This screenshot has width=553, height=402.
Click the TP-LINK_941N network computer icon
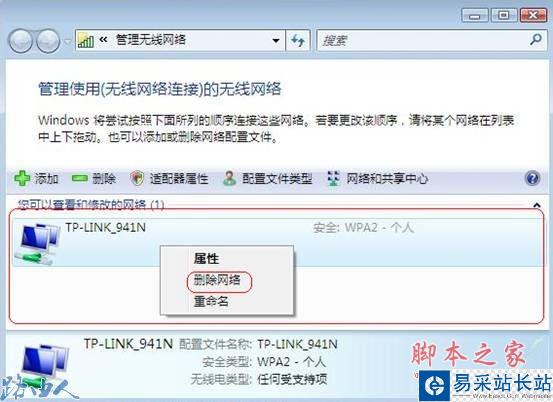pos(37,244)
